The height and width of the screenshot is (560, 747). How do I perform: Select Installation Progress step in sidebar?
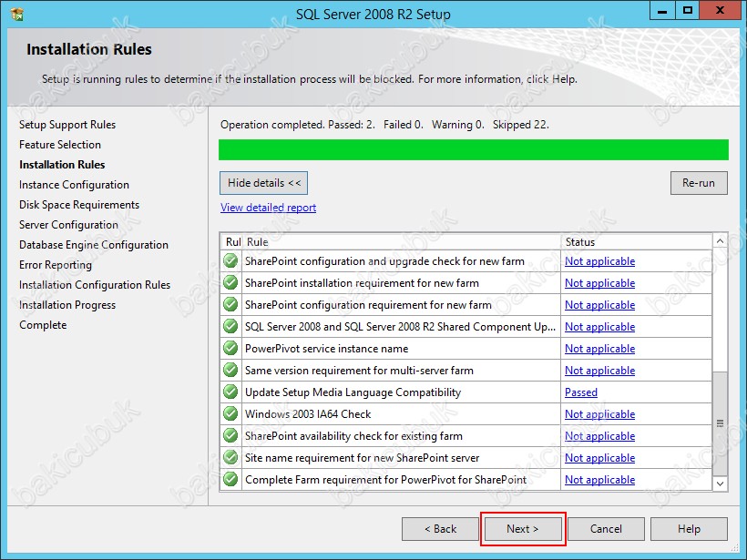(x=67, y=305)
